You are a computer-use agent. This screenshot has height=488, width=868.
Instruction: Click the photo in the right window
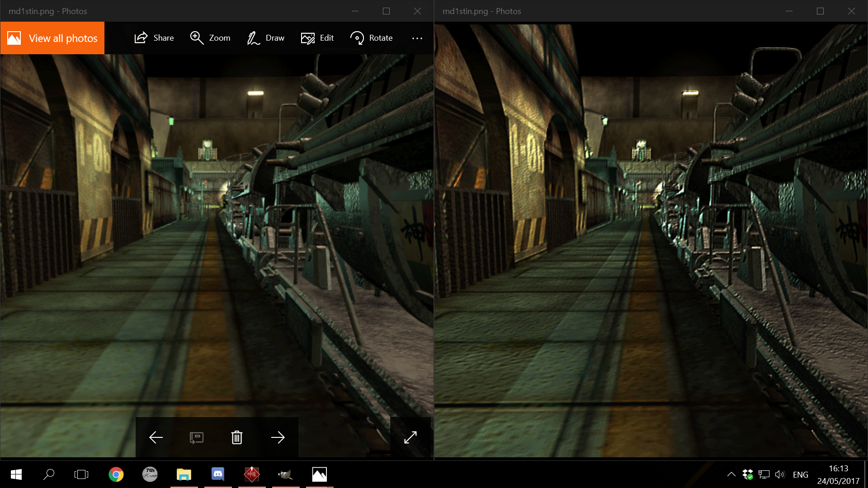[651, 240]
